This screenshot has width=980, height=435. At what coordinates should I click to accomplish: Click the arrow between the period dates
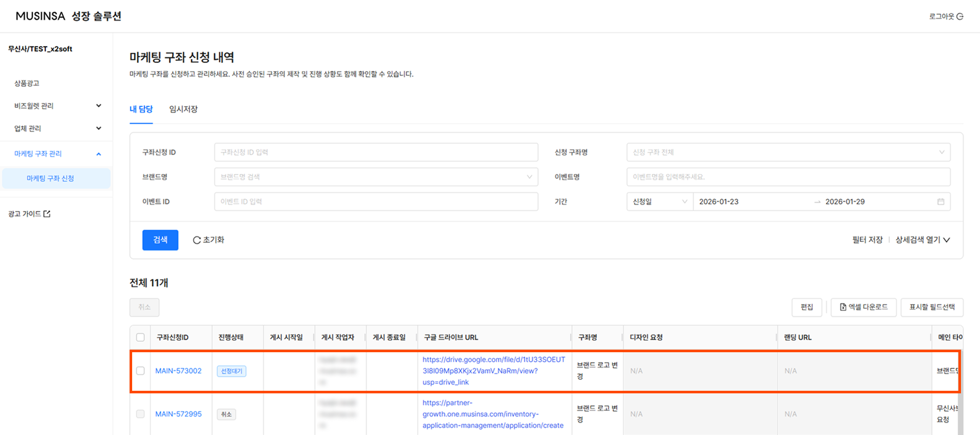[x=817, y=202]
